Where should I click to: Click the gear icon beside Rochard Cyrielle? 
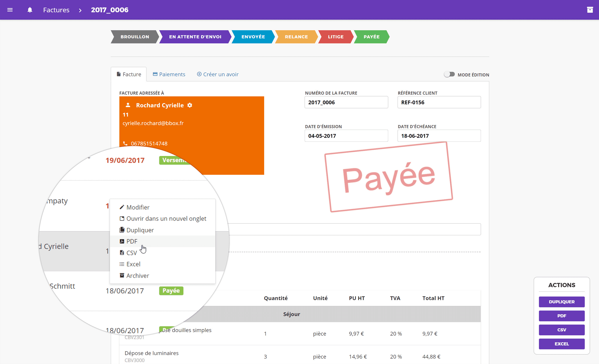tap(190, 105)
